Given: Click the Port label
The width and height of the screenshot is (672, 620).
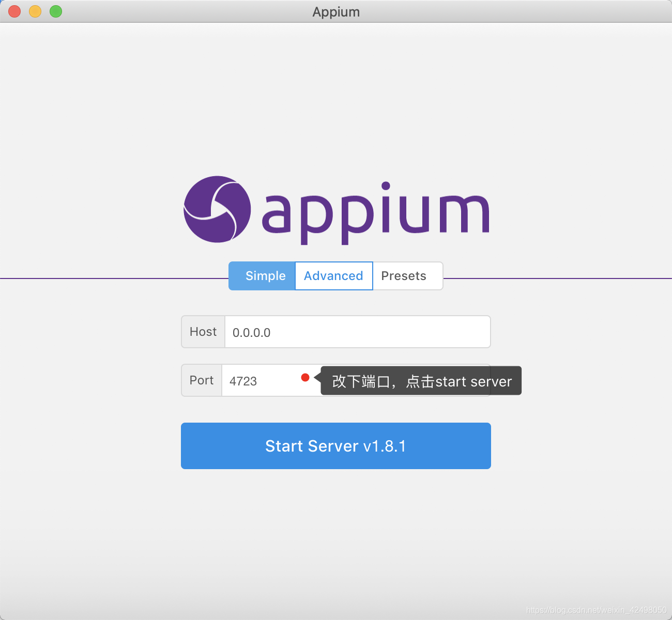Looking at the screenshot, I should (202, 380).
